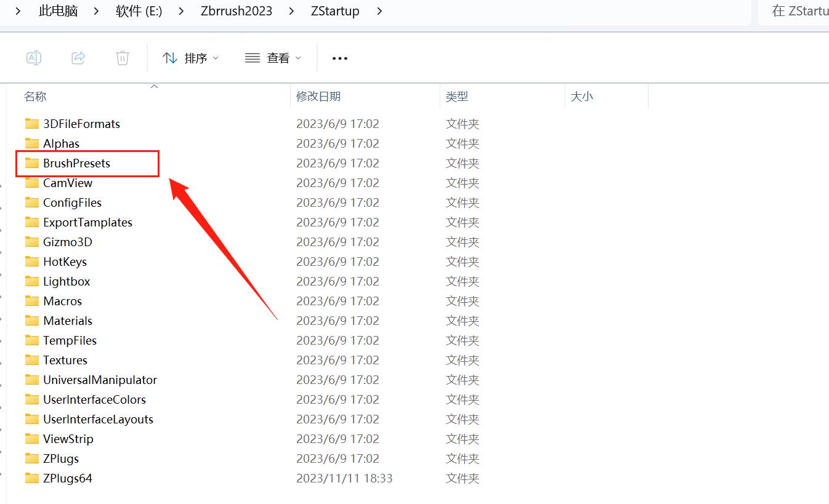
Task: Select the ExportTamplates folder icon
Action: pyautogui.click(x=32, y=222)
